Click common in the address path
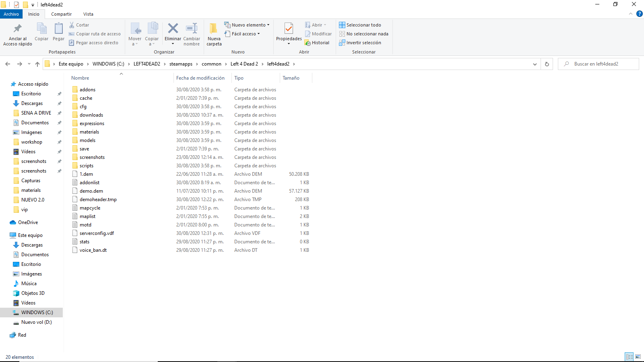 click(x=211, y=64)
